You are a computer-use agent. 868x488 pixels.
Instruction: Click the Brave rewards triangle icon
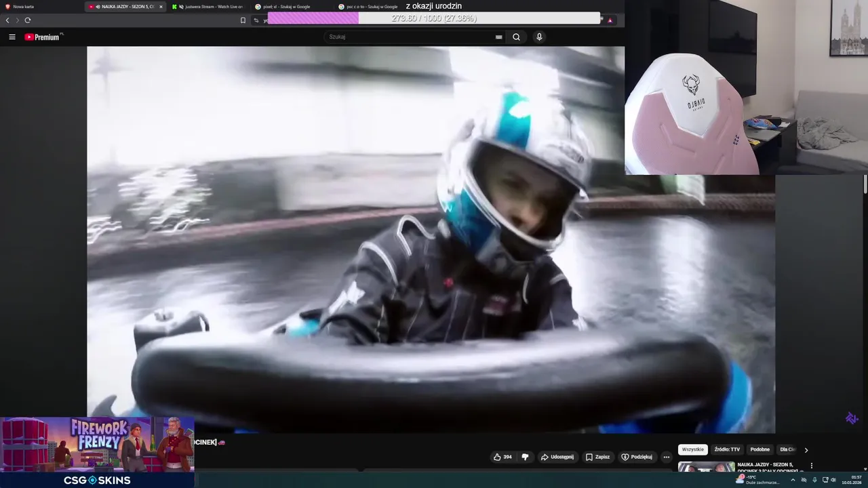point(610,20)
